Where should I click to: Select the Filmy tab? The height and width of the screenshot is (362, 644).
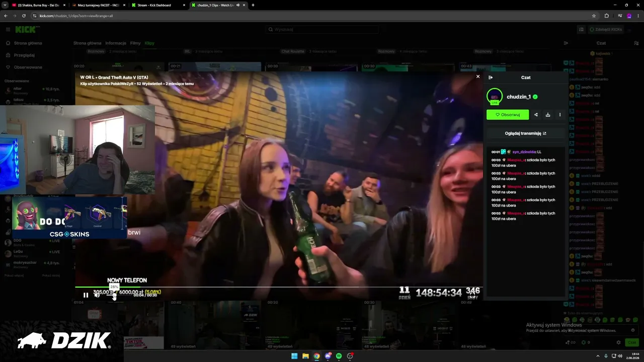[135, 43]
